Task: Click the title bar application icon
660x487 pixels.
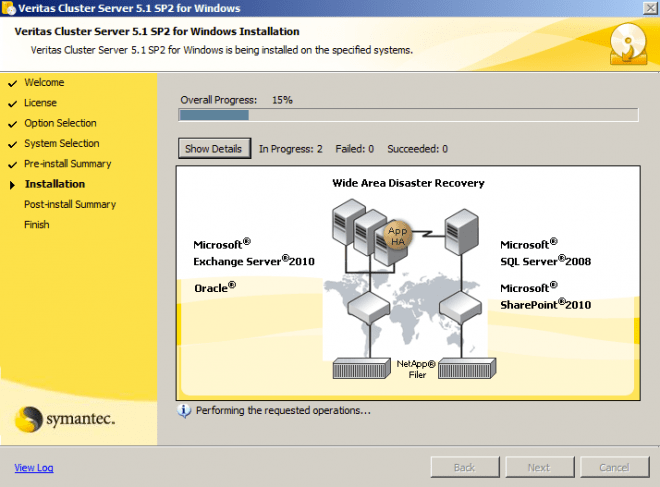Action: tap(8, 8)
